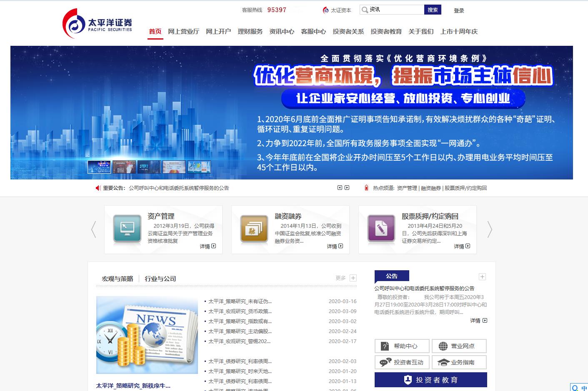Open 股票质押/约定购回 link in 热点频道

point(465,188)
